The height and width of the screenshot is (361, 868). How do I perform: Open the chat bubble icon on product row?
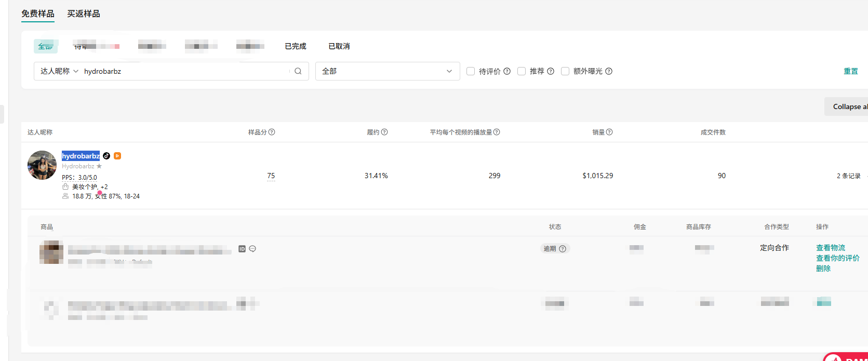pos(252,249)
